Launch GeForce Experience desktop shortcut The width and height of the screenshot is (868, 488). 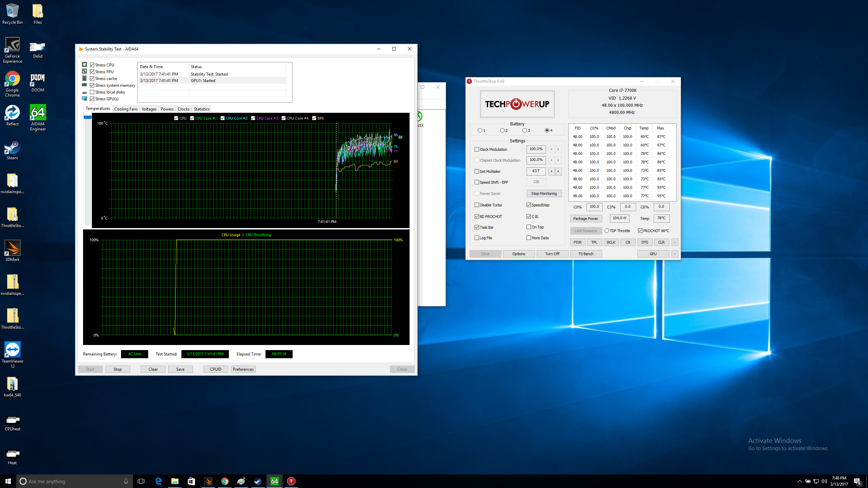click(x=13, y=50)
